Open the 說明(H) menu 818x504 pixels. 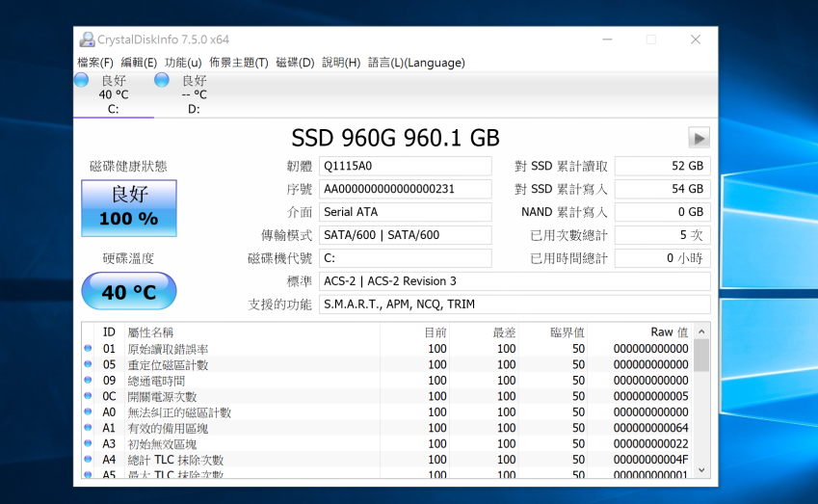(x=341, y=63)
